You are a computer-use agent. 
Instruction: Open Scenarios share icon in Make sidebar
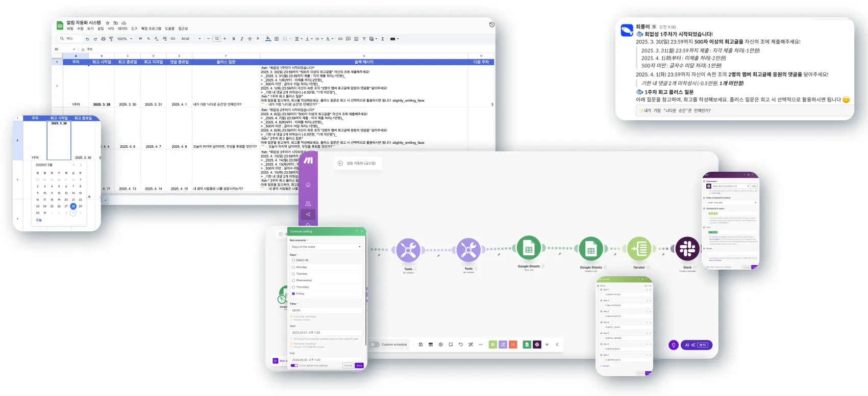(x=308, y=214)
